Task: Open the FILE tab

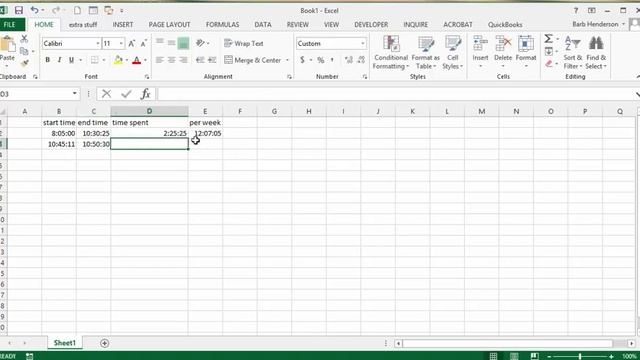Action: 10,25
